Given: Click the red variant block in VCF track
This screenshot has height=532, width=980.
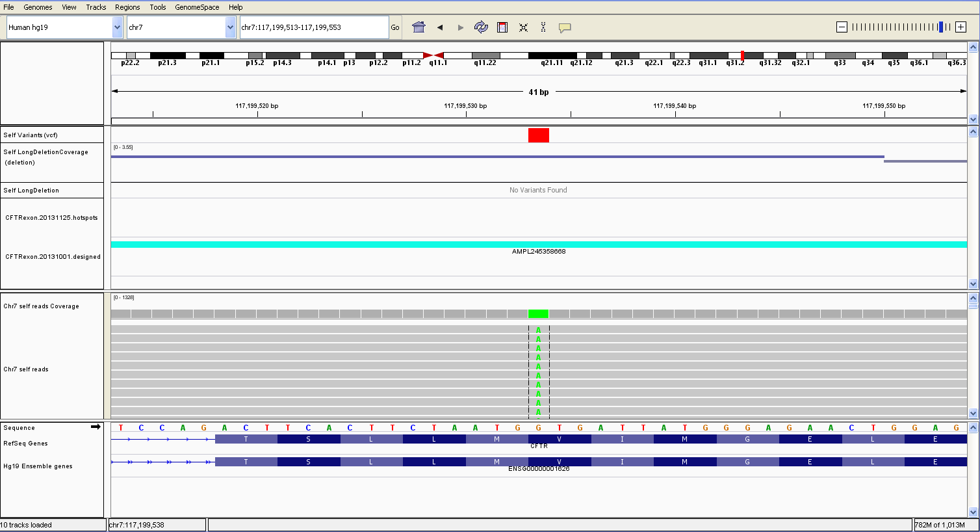Looking at the screenshot, I should coord(538,135).
